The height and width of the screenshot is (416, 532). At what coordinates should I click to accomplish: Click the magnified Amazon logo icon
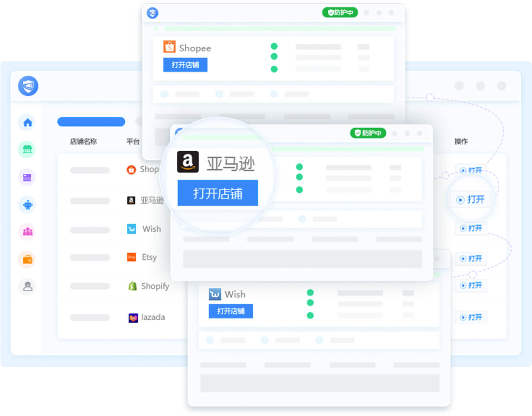pos(188,161)
